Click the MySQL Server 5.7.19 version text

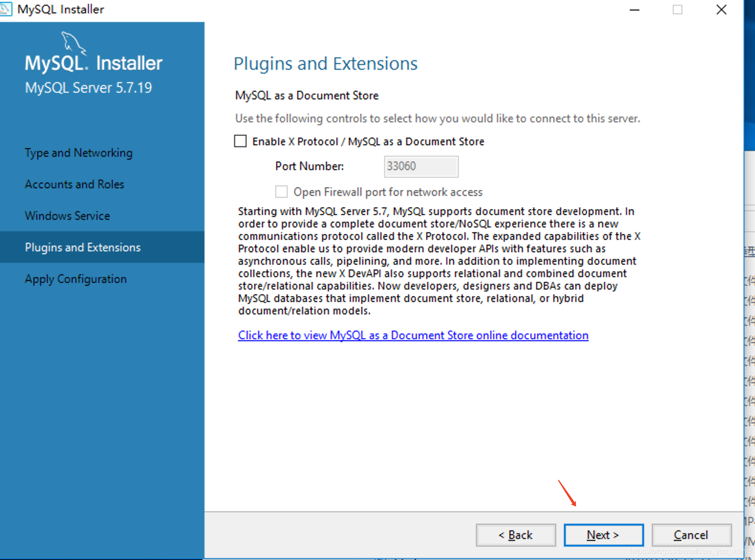(x=88, y=88)
